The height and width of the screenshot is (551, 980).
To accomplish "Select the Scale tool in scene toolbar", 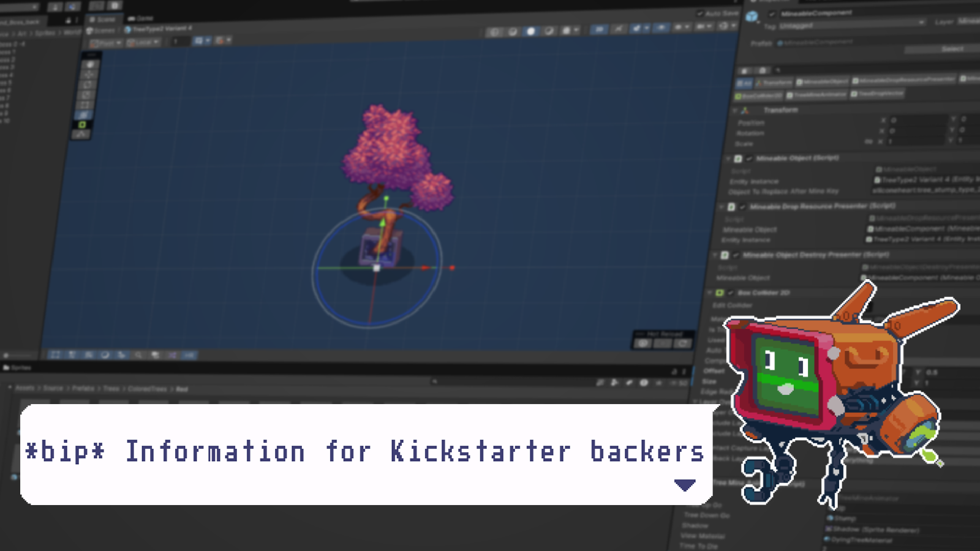I will [x=86, y=94].
